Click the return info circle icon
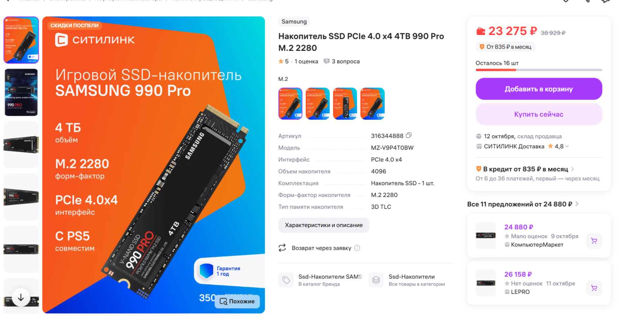Image resolution: width=644 pixels, height=323 pixels. (x=357, y=248)
